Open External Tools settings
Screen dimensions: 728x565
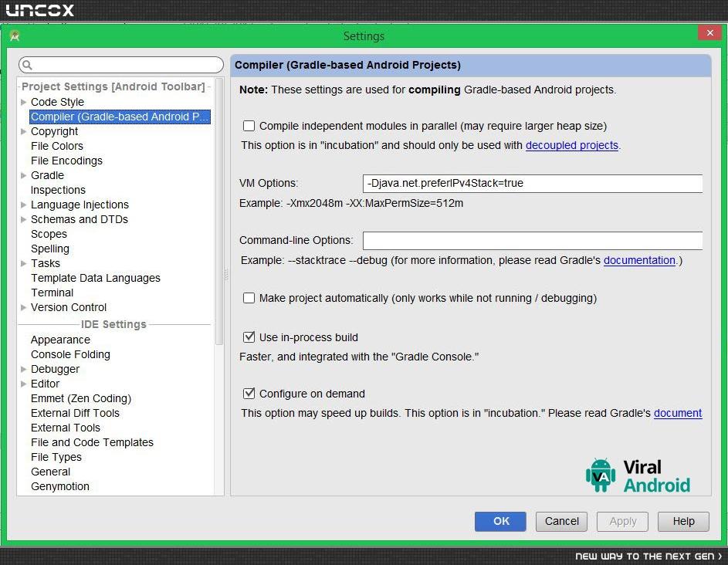pos(66,428)
